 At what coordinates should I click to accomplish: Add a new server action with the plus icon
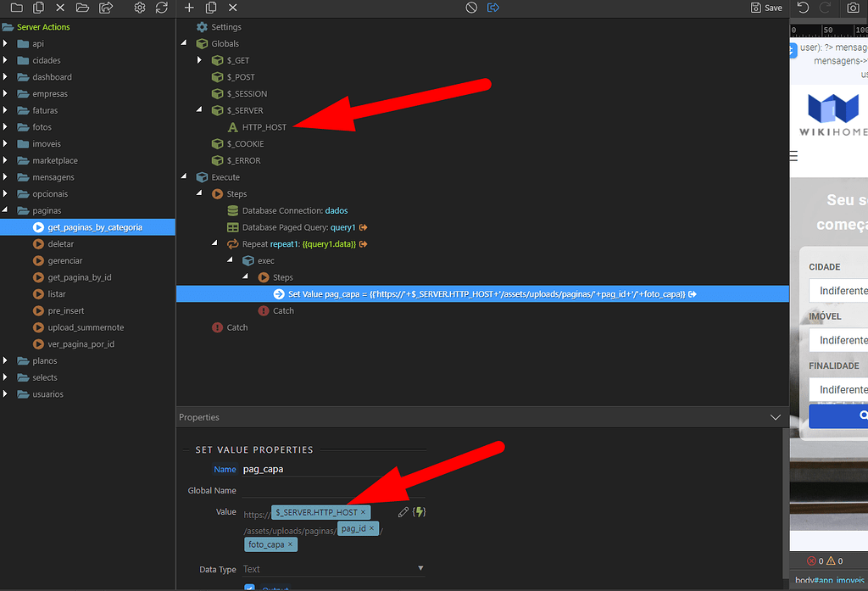[x=189, y=8]
